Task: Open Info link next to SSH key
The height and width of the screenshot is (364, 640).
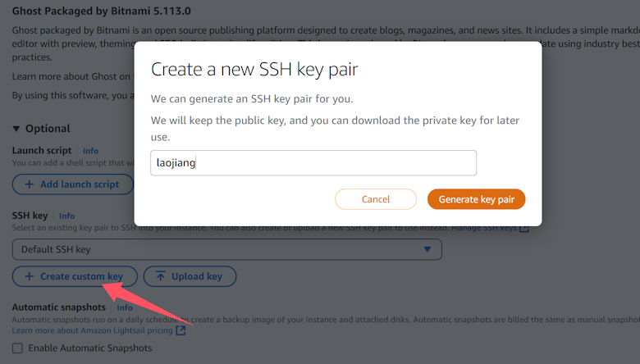Action: [66, 216]
